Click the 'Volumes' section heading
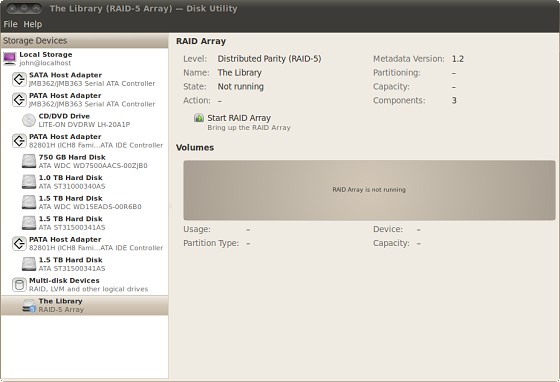The width and height of the screenshot is (560, 382). pyautogui.click(x=195, y=147)
